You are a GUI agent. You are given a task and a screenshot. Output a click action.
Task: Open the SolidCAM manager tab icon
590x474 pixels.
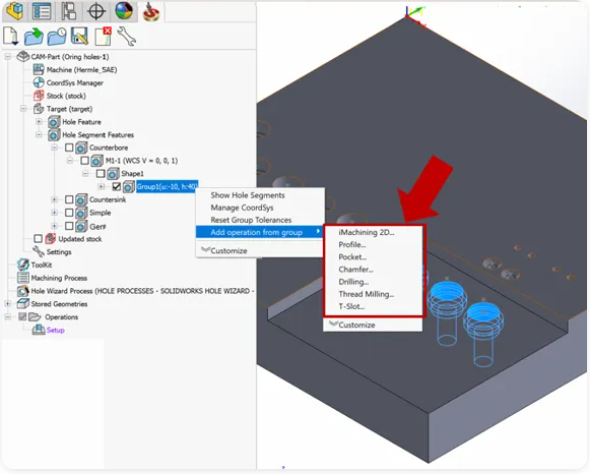pos(151,11)
